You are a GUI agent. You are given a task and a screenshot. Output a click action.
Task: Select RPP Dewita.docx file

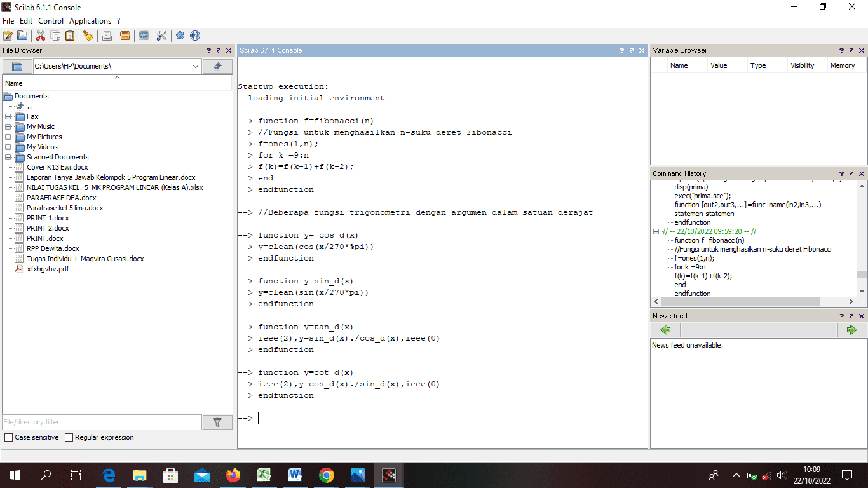[x=53, y=248]
